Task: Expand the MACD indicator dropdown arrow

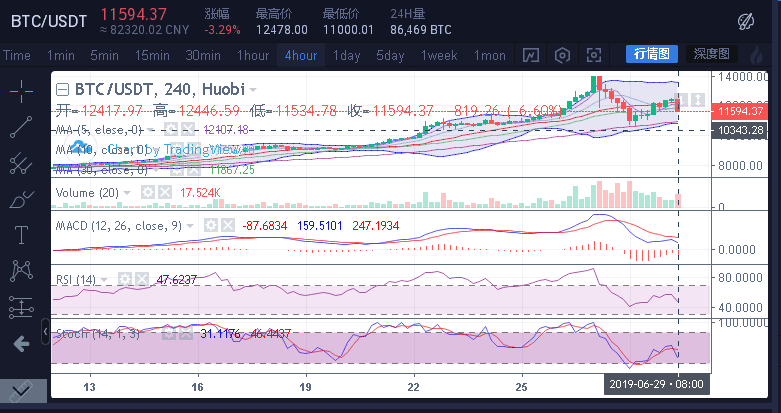Action: point(190,226)
